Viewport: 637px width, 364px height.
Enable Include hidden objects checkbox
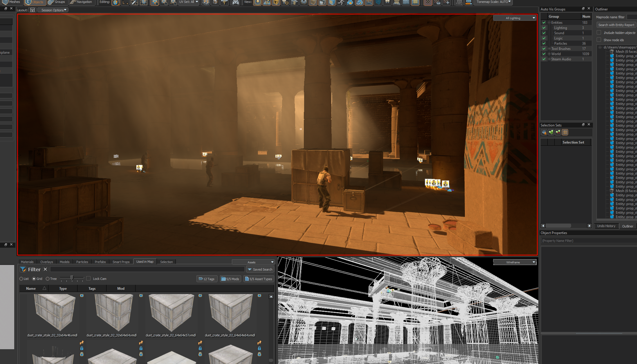click(599, 32)
